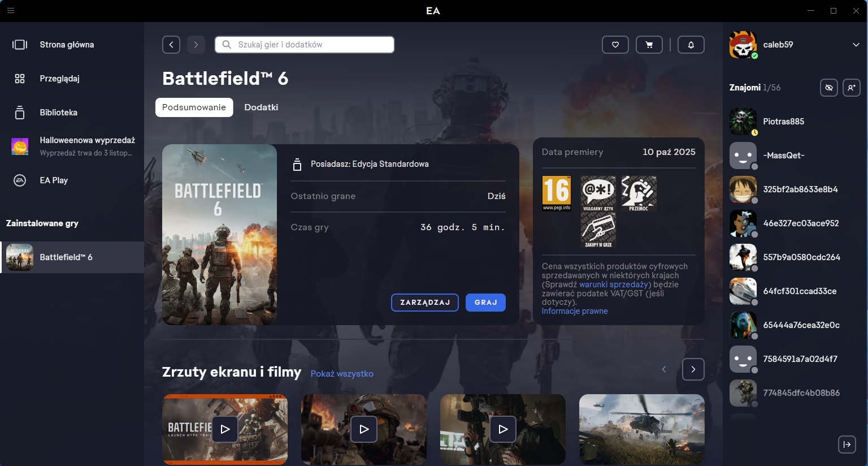
Task: Click the add friend icon
Action: 851,88
